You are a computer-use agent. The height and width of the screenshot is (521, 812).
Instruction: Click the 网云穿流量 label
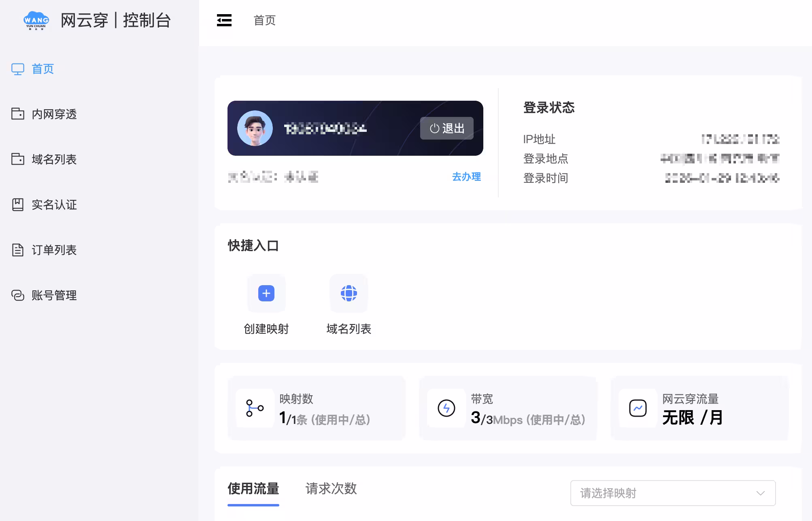(691, 399)
